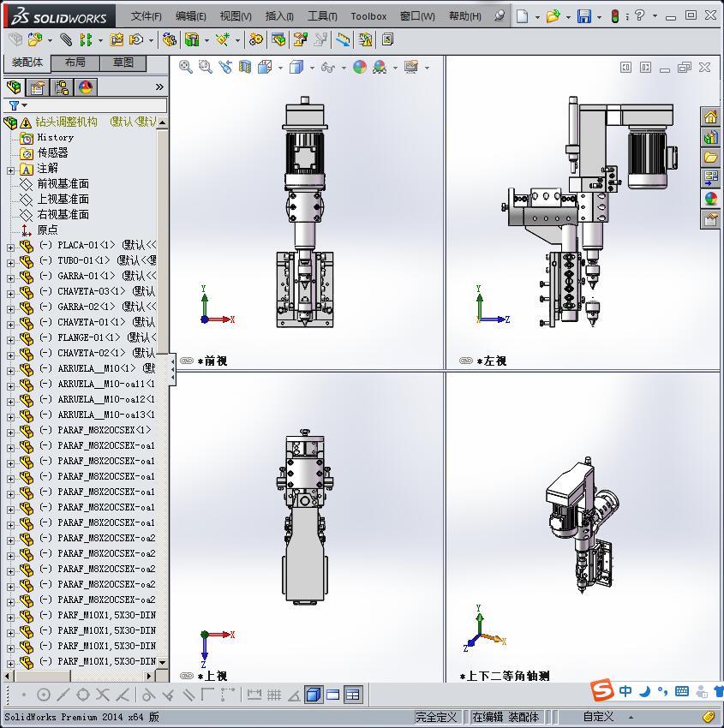This screenshot has width=724, height=728.
Task: Toggle link views icon in Front view
Action: [x=187, y=361]
